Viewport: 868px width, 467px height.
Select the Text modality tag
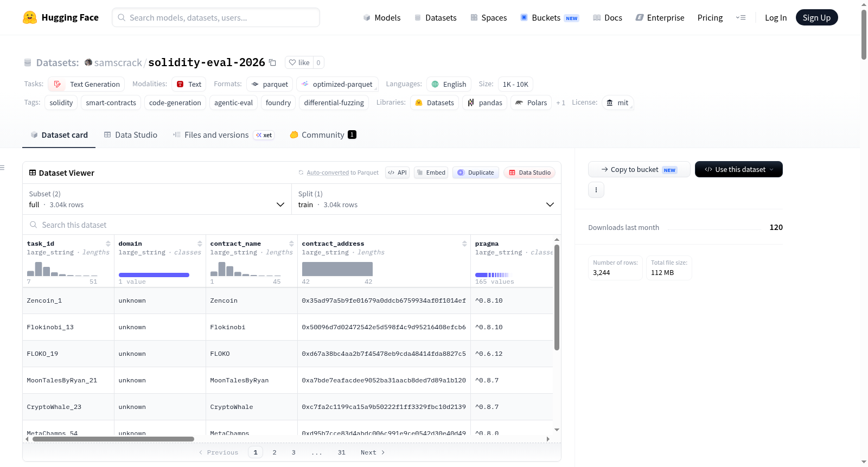click(x=189, y=84)
